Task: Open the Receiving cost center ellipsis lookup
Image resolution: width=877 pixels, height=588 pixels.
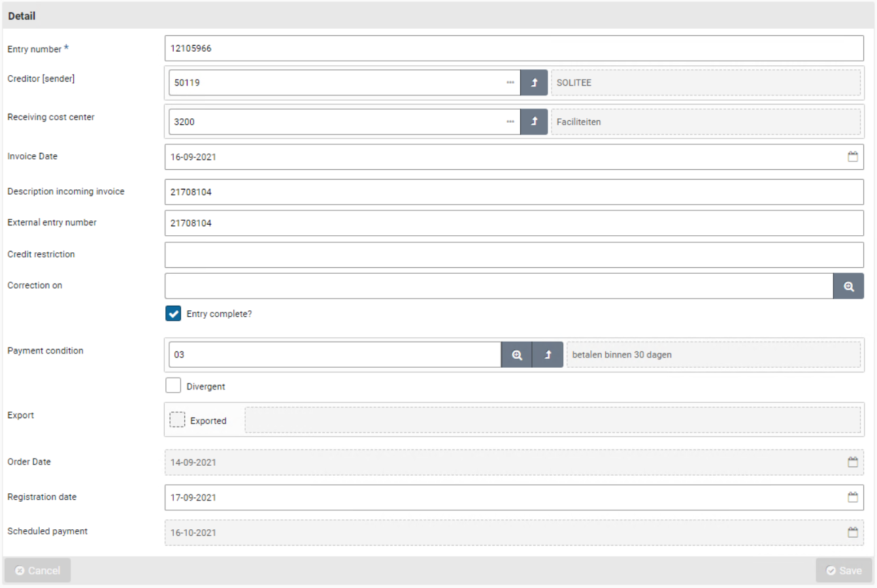Action: click(510, 122)
